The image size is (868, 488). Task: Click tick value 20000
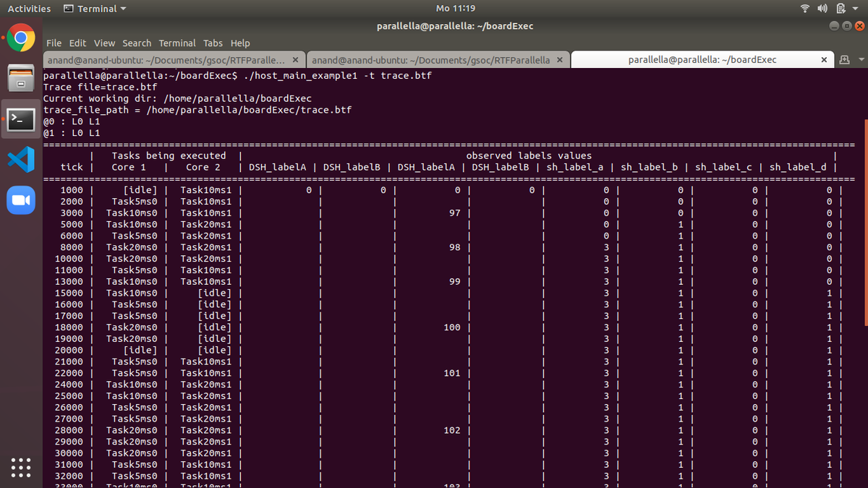pyautogui.click(x=69, y=350)
